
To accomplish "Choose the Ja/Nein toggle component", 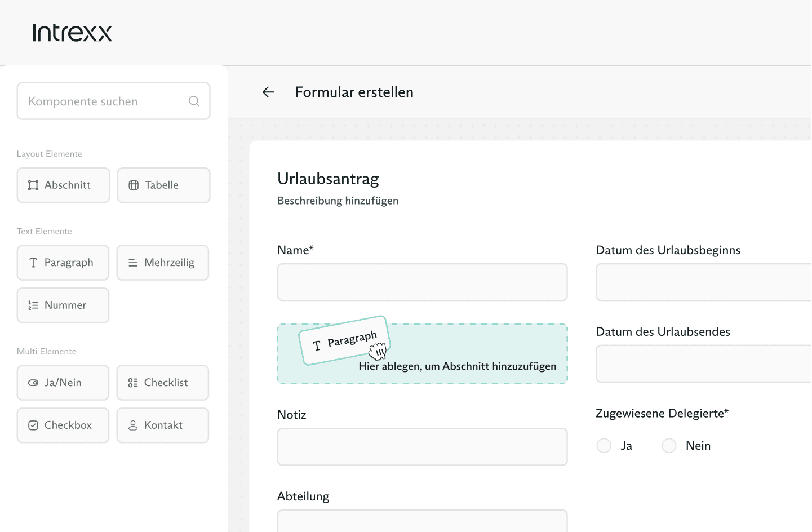I will [x=63, y=383].
